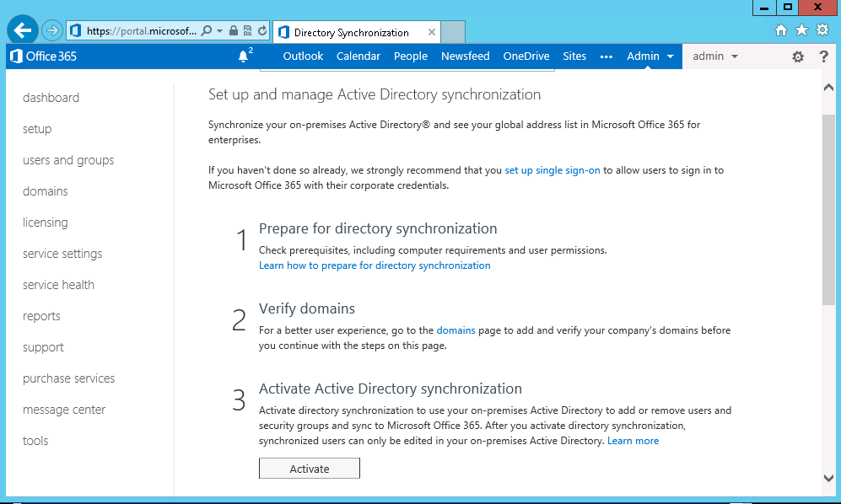Open domains in the left sidebar
The image size is (841, 504).
[x=45, y=191]
